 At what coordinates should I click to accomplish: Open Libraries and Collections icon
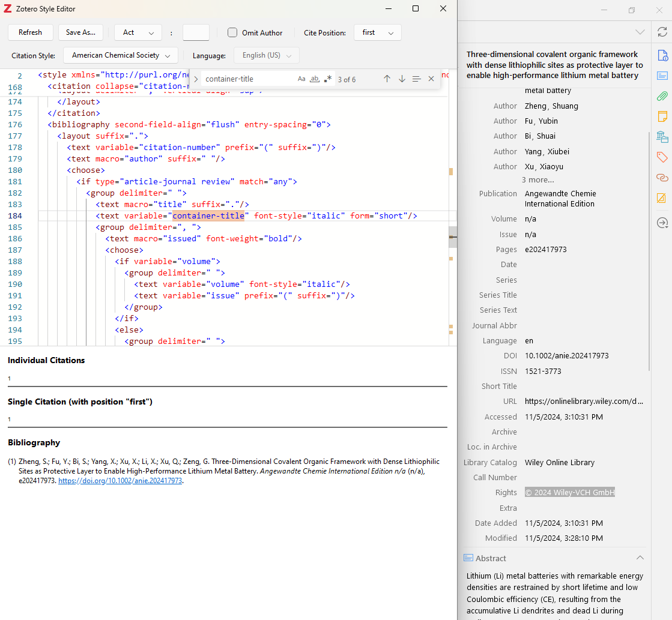[x=662, y=137]
